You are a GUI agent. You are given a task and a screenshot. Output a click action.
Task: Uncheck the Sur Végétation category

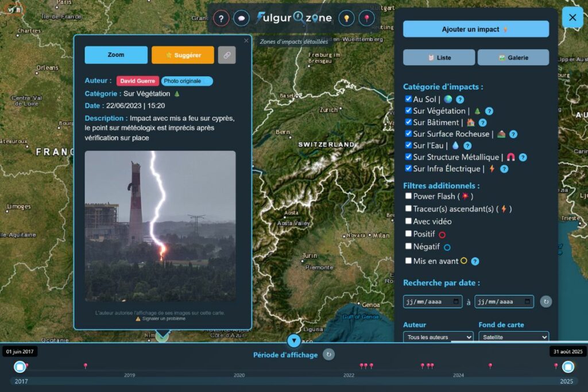click(x=408, y=111)
